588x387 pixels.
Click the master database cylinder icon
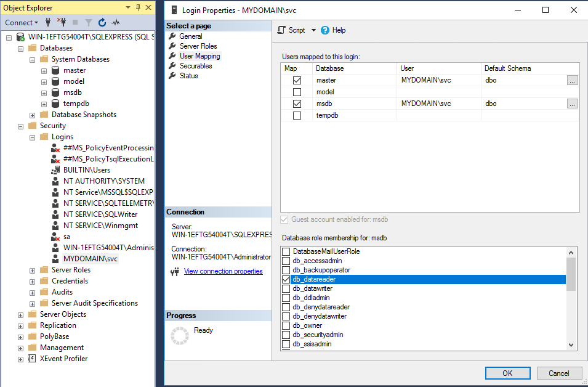pos(55,70)
